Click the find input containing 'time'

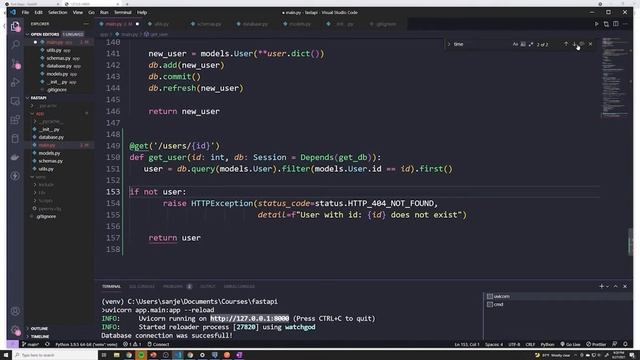482,44
